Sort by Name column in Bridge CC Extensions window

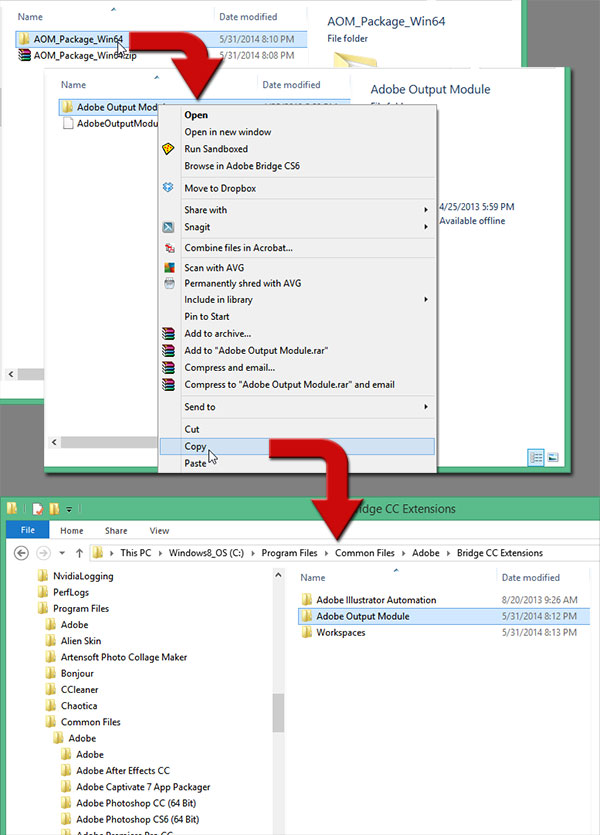point(313,578)
